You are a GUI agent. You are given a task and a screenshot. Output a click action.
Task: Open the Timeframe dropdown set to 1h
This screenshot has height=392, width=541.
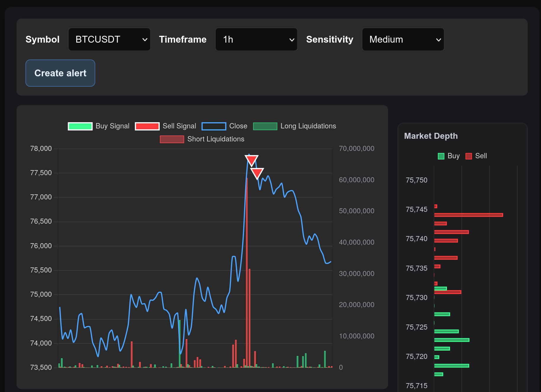point(256,39)
